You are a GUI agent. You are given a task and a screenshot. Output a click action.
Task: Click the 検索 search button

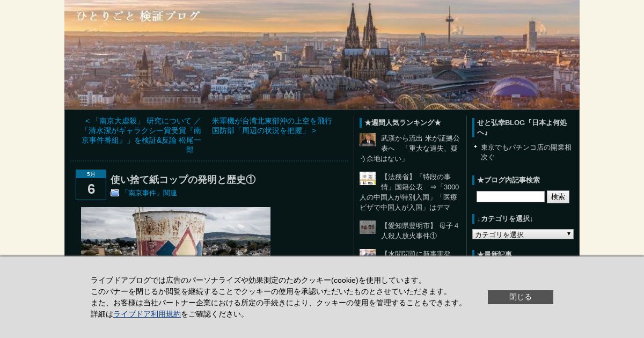(558, 197)
